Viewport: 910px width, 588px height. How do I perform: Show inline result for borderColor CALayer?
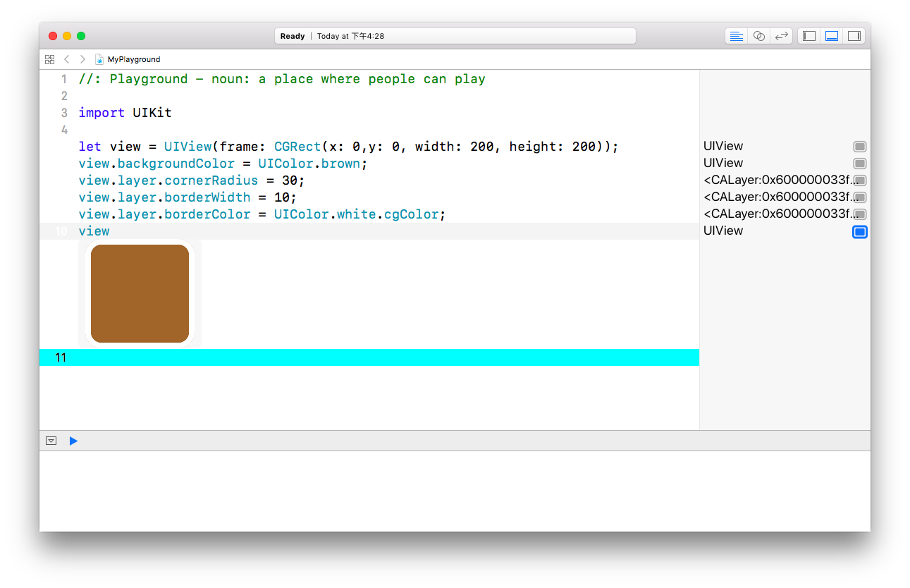point(859,214)
